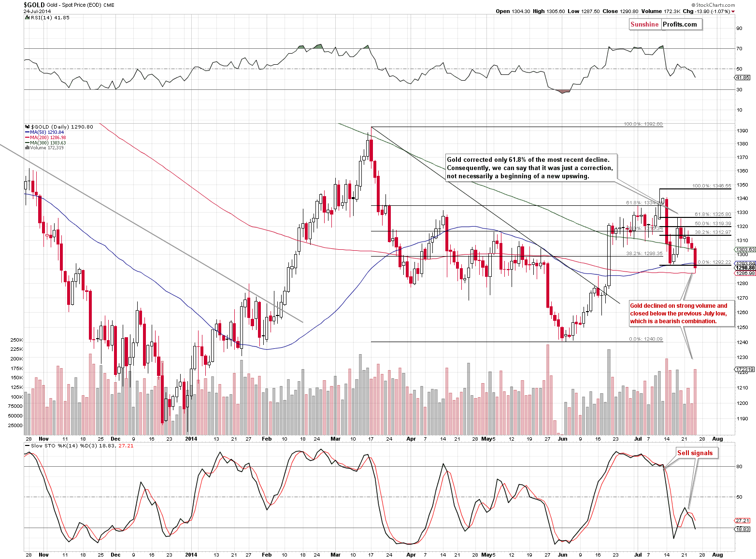Screen dimensions: 756x559
Task: Click the StockCharts.com copyright text
Action: point(713,5)
